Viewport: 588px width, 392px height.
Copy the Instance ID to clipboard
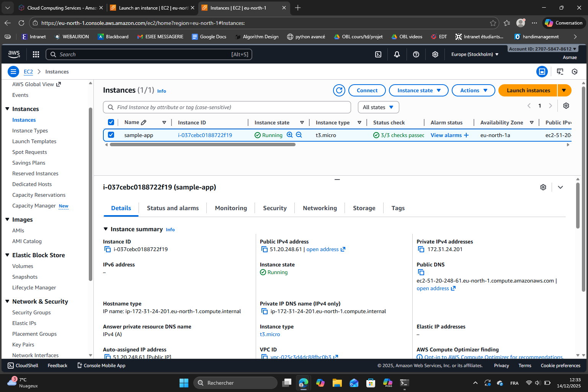coord(108,250)
